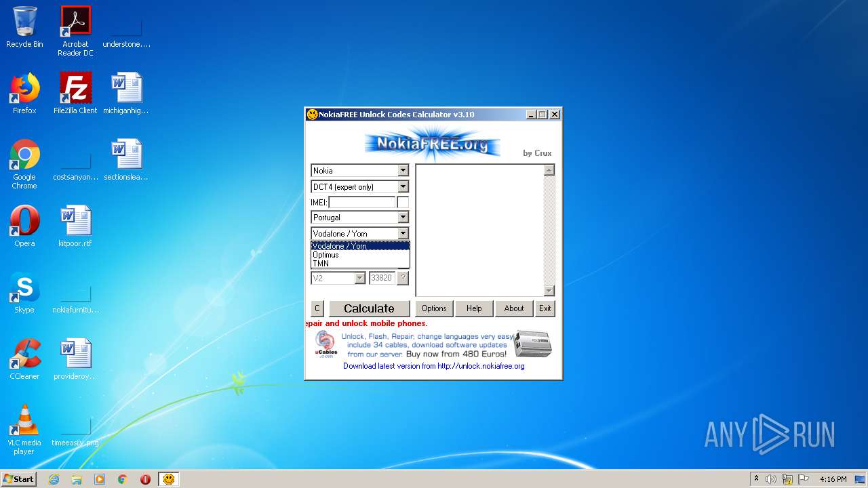Click the network tray icon
Viewport: 868px width, 488px height.
(x=787, y=479)
